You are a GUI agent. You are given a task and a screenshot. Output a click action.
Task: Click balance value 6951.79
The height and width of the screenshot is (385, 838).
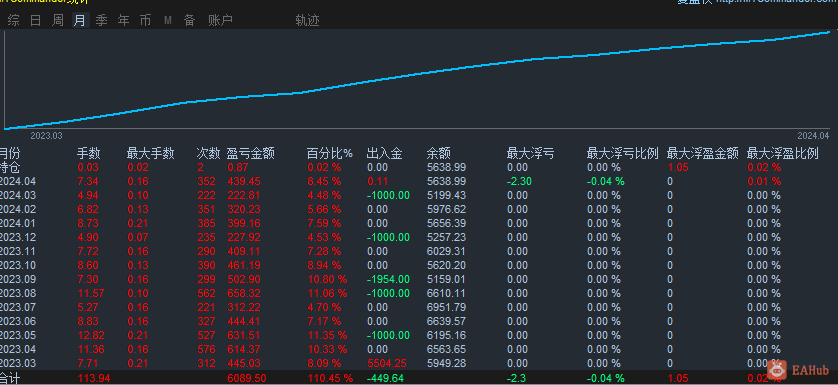point(446,307)
